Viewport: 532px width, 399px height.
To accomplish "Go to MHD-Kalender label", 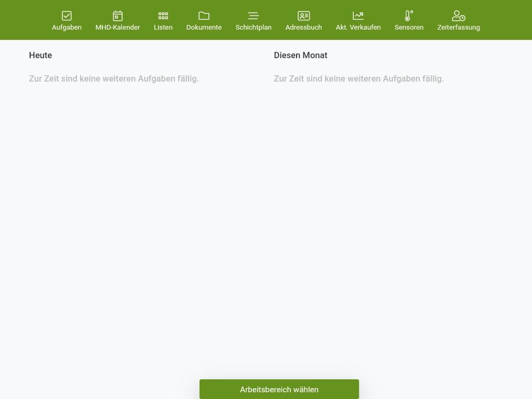I will pos(118,28).
